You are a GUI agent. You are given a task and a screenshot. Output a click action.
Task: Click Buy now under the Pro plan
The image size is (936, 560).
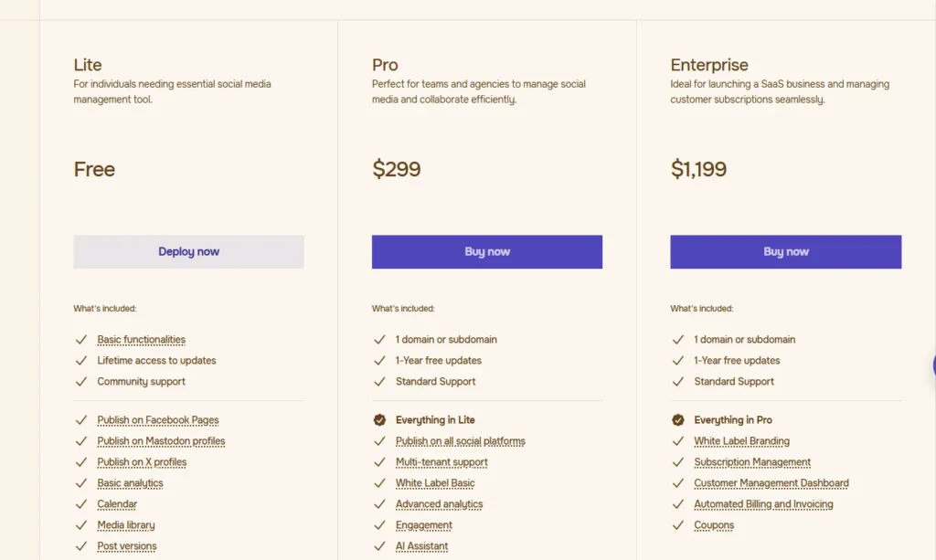pos(487,251)
